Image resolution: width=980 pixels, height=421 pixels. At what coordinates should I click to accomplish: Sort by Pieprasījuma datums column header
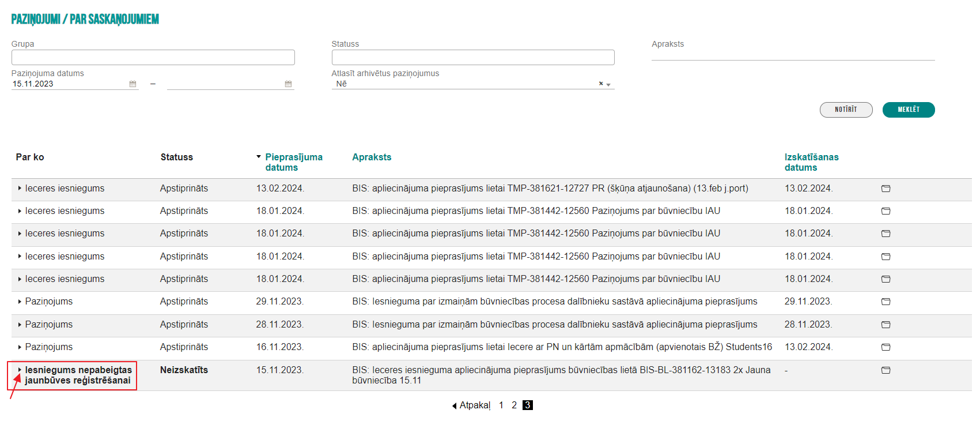point(294,162)
